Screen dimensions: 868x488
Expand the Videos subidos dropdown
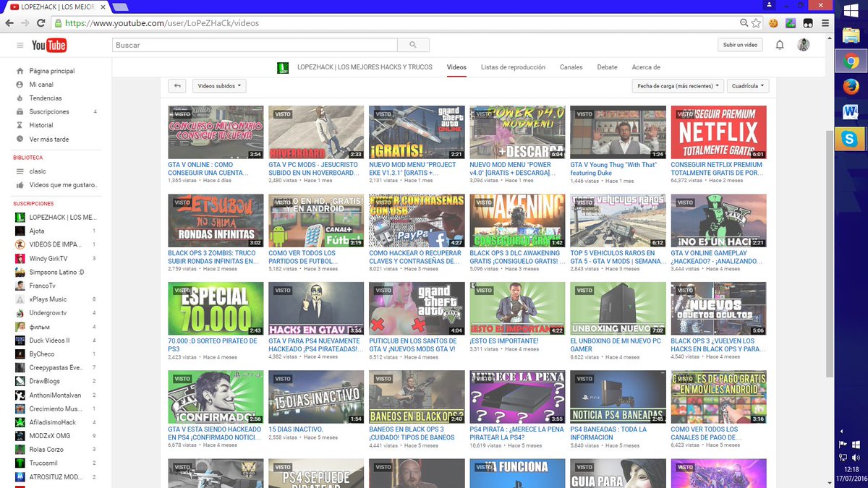pyautogui.click(x=219, y=85)
